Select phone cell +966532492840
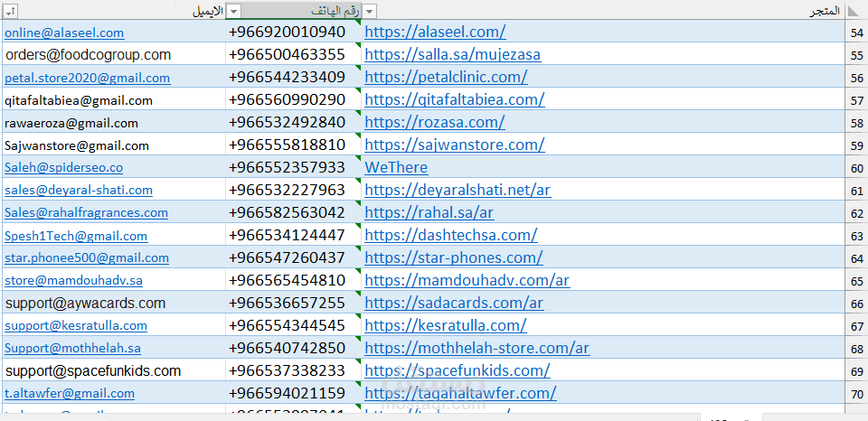Screen dimensions: 868x421 pos(293,122)
